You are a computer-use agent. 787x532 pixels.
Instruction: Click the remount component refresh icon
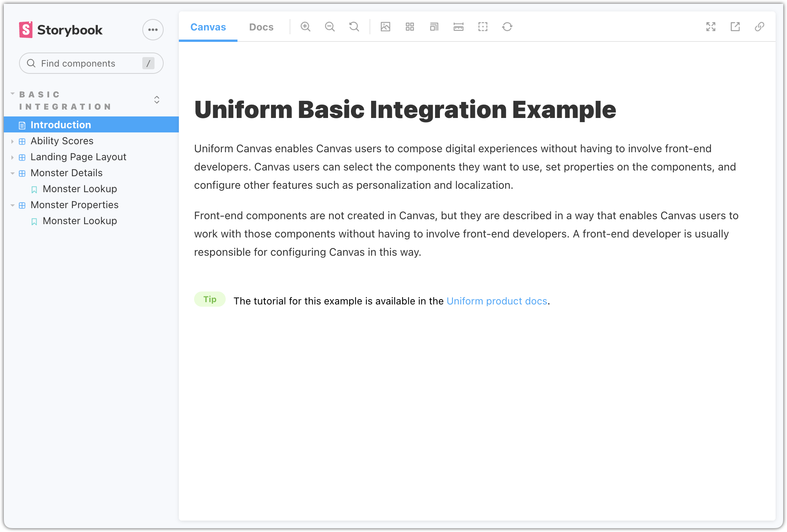(x=507, y=27)
